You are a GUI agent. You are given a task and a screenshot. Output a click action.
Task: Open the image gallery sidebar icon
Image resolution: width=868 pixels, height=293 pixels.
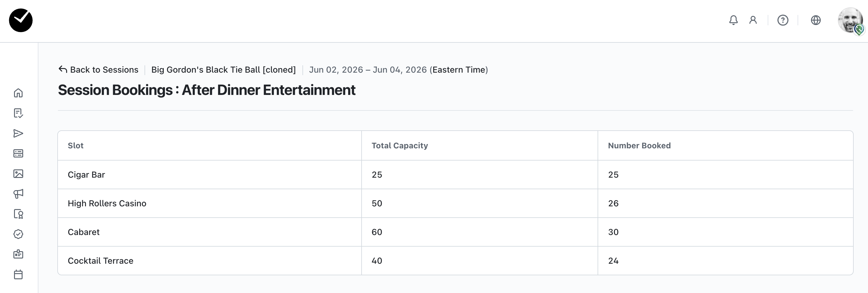coord(18,174)
